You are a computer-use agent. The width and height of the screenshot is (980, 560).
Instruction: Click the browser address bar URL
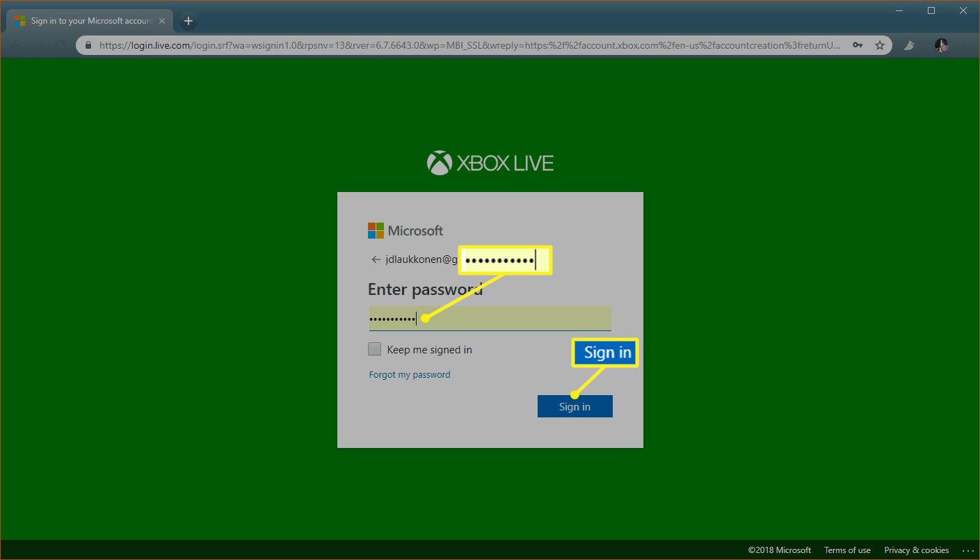point(469,45)
